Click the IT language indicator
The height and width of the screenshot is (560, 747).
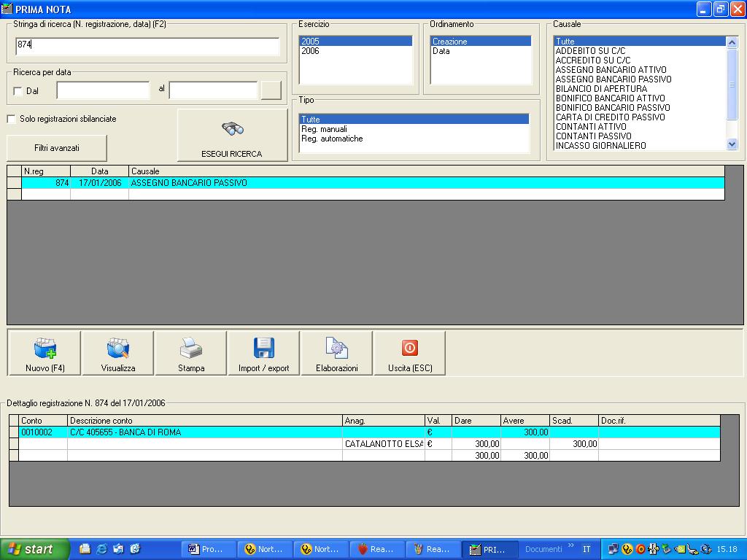(x=587, y=549)
